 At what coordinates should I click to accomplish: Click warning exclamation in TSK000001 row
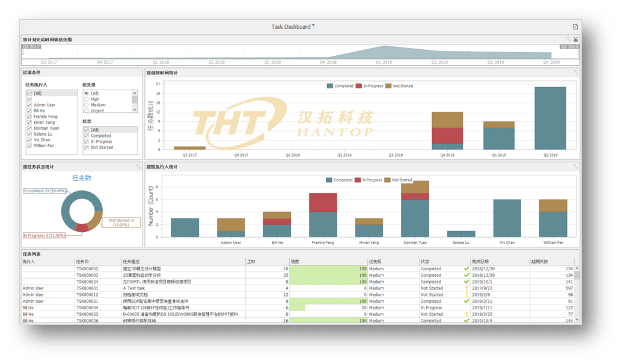tap(467, 288)
